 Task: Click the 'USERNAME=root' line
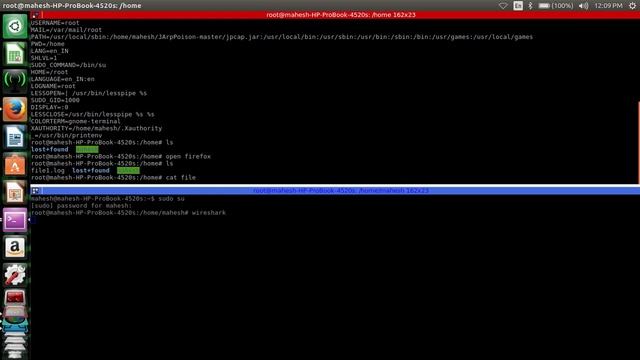(x=55, y=23)
